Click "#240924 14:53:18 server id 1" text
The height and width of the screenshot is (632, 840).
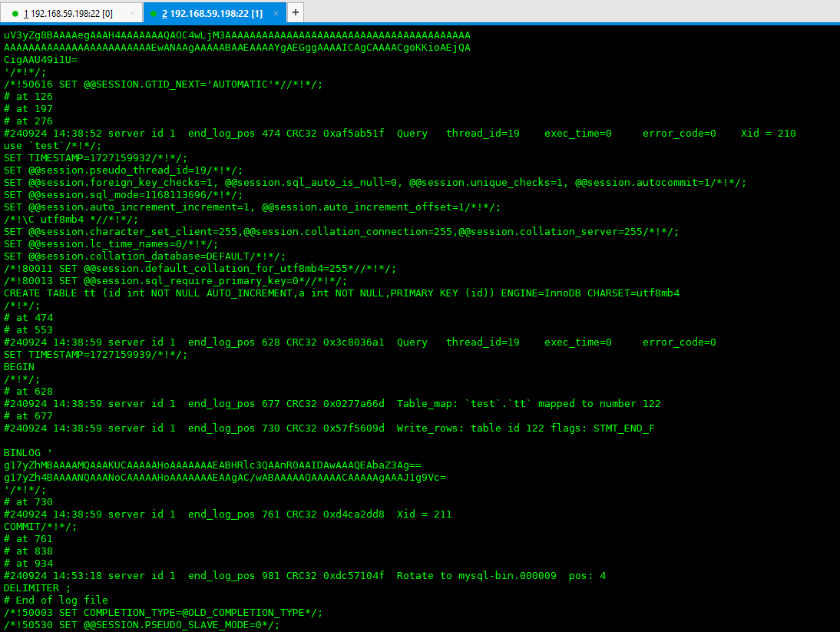[90, 576]
